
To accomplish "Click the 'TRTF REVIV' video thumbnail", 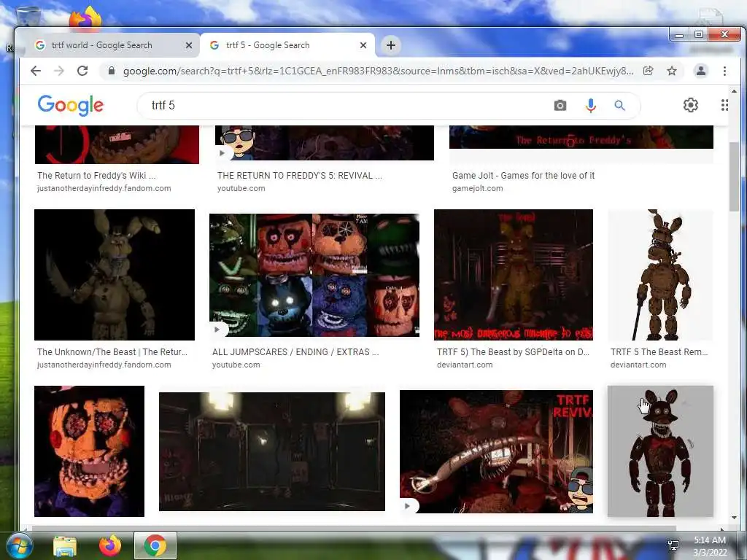I will [x=496, y=451].
